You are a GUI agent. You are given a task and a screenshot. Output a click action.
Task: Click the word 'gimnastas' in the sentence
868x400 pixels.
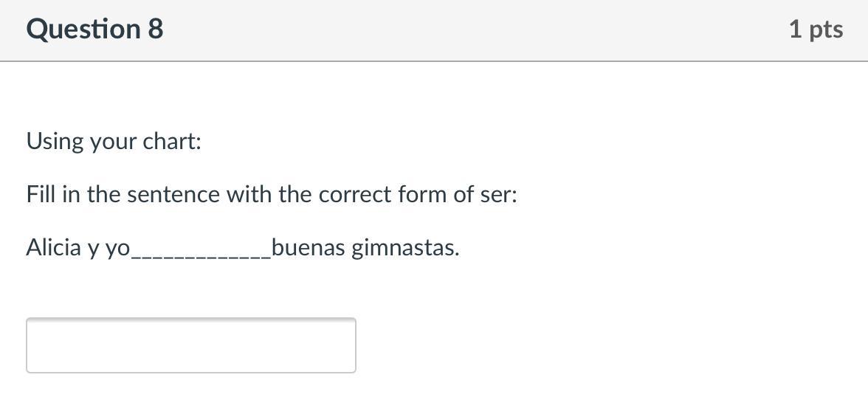pyautogui.click(x=404, y=248)
